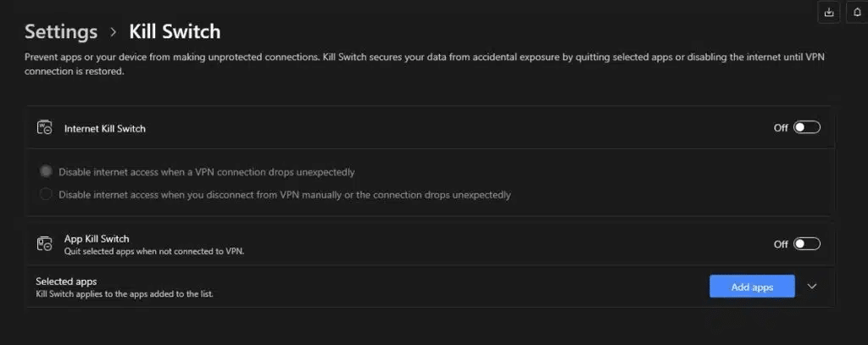Screen dimensions: 868x345
Task: Click the Off label beside Internet Kill Switch
Action: pyautogui.click(x=781, y=128)
